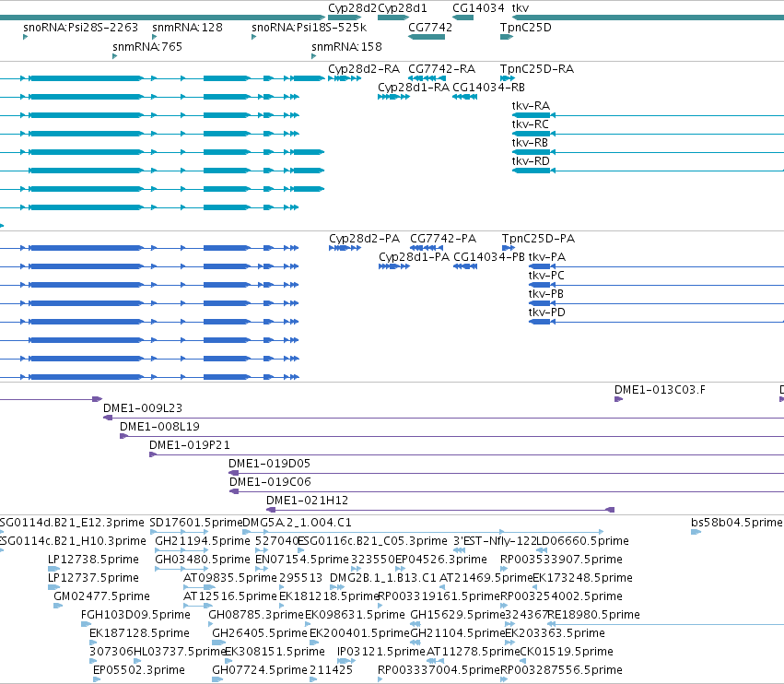Select the FGH103D09.5prime EST marker

(x=86, y=624)
